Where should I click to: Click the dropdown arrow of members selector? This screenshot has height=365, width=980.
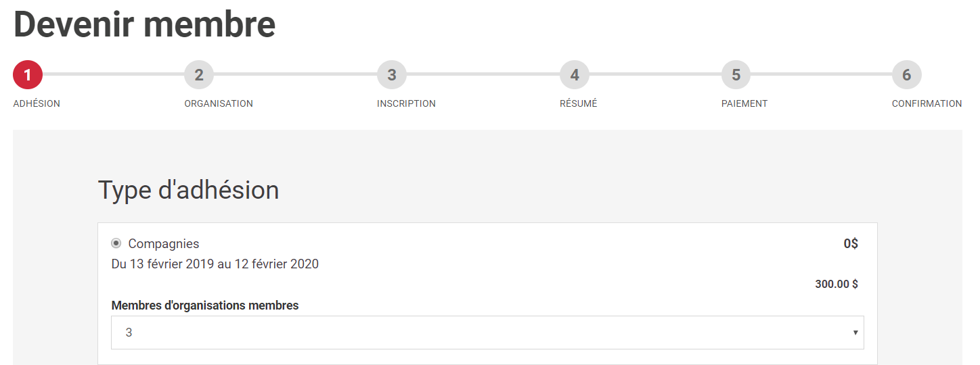coord(855,333)
